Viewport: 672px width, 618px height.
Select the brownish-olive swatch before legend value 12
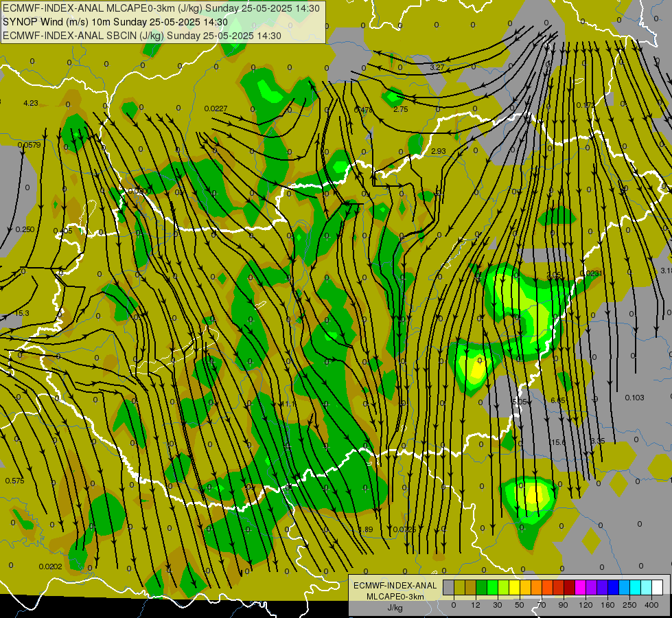point(471,587)
